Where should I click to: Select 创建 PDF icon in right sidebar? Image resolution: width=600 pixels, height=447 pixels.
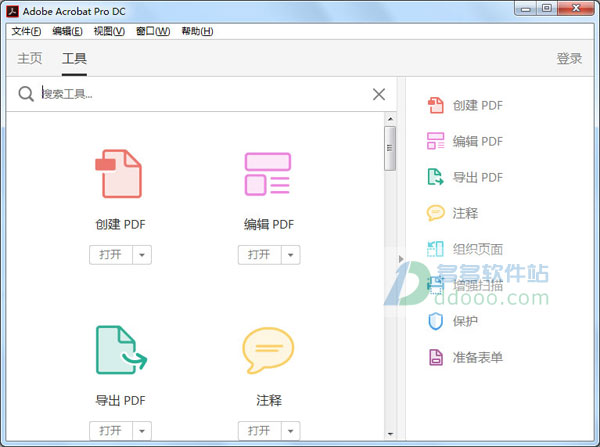pos(435,105)
